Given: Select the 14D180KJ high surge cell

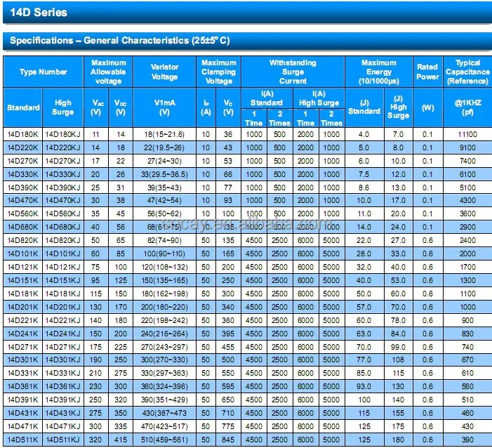Looking at the screenshot, I should coord(63,134).
